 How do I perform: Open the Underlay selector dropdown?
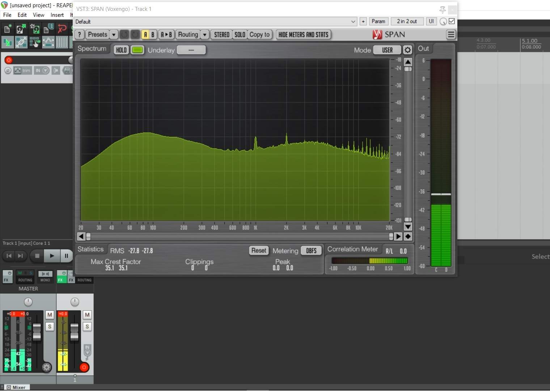(191, 50)
